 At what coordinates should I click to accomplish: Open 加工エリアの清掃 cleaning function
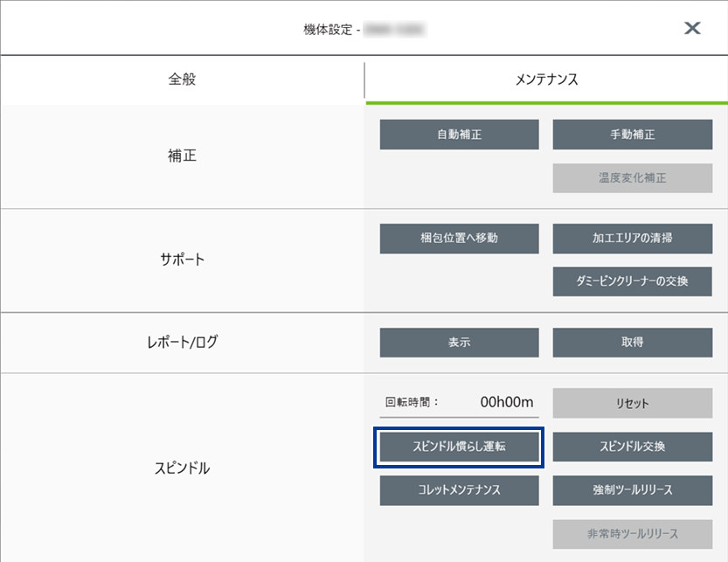tap(633, 239)
